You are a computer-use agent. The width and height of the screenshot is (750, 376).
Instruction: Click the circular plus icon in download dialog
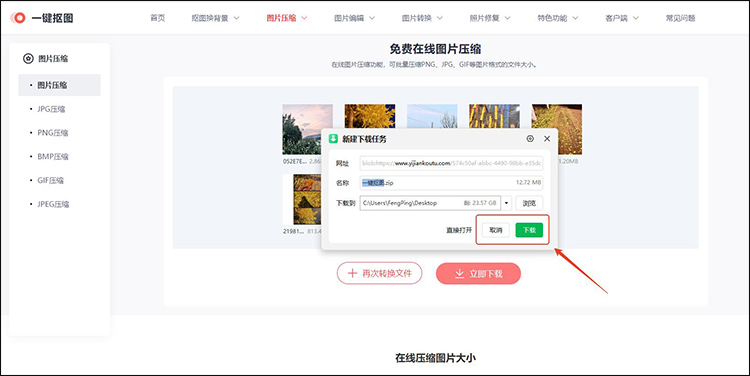tap(530, 139)
